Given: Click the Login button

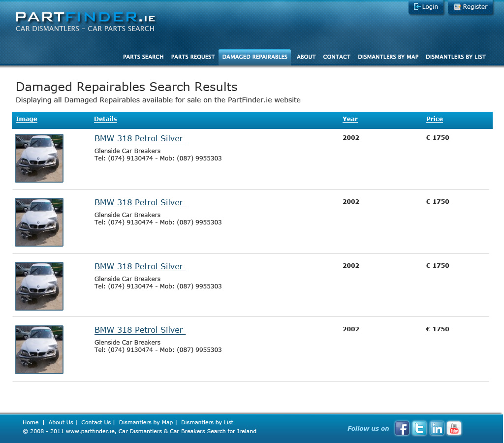Looking at the screenshot, I should point(426,7).
